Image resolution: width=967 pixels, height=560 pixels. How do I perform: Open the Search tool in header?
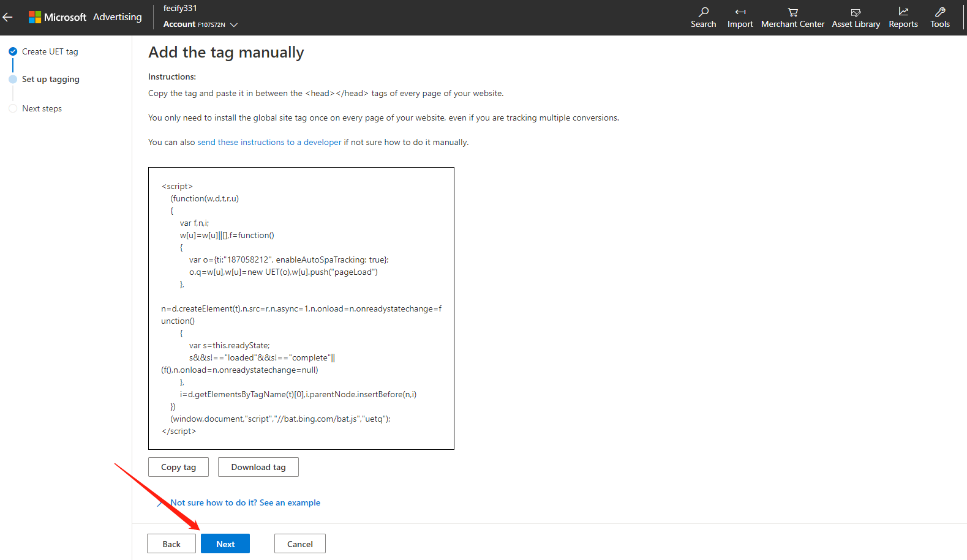(703, 17)
